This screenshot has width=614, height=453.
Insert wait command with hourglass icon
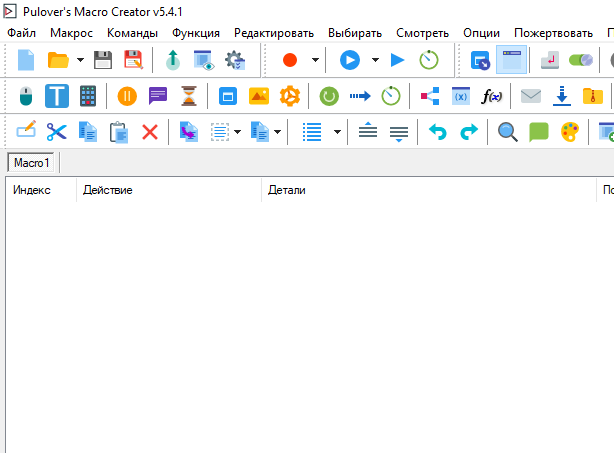[189, 96]
